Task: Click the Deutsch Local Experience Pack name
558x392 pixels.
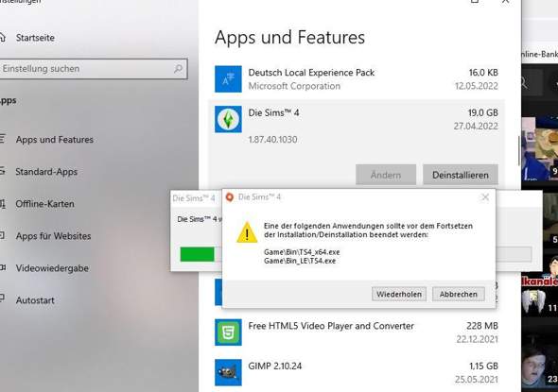Action: pos(311,73)
